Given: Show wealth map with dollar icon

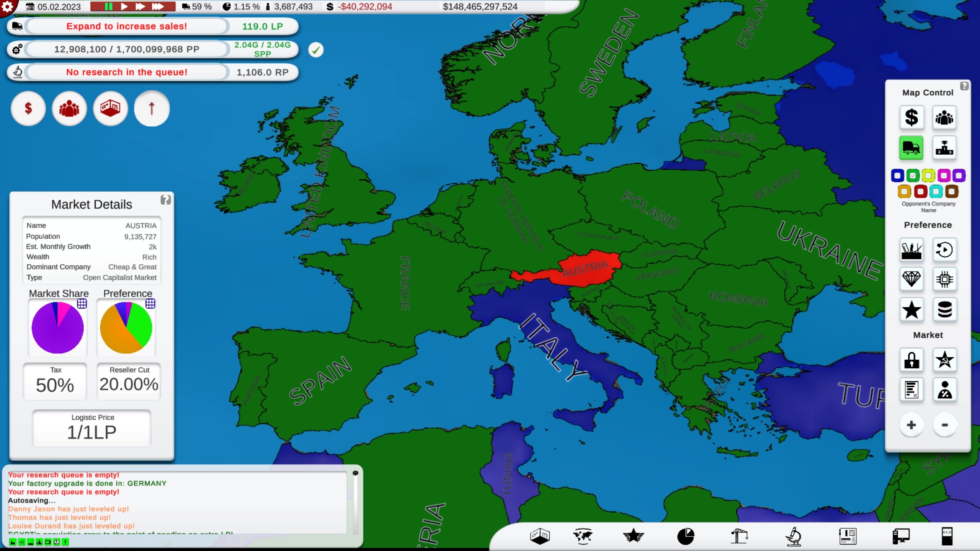Looking at the screenshot, I should (911, 117).
